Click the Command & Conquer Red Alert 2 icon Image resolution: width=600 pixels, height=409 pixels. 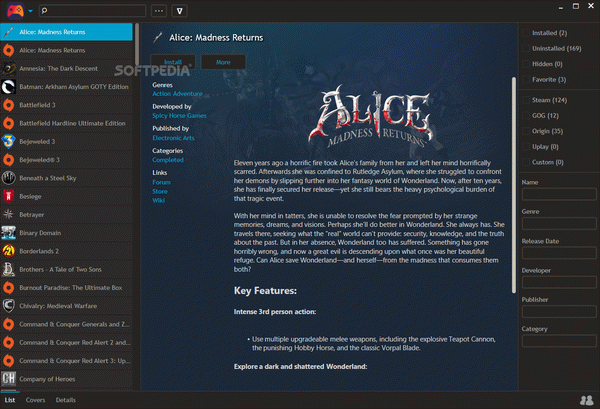(8, 342)
